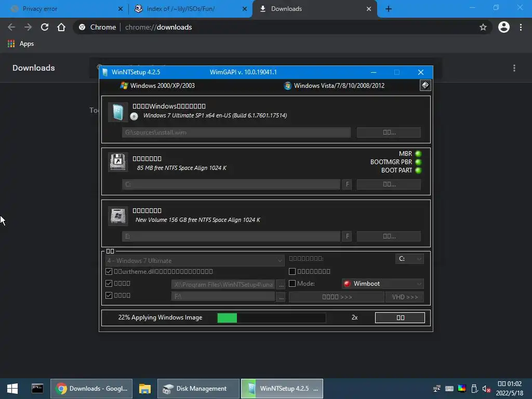Click the cancel button beside progress bar

pos(400,317)
